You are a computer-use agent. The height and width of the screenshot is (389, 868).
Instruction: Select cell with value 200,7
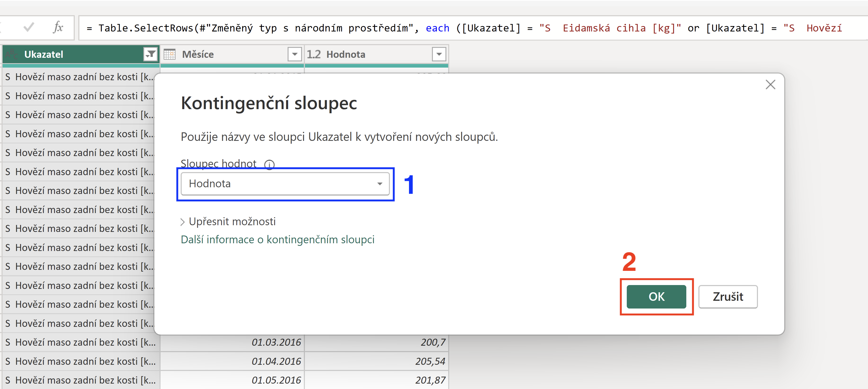tap(376, 343)
